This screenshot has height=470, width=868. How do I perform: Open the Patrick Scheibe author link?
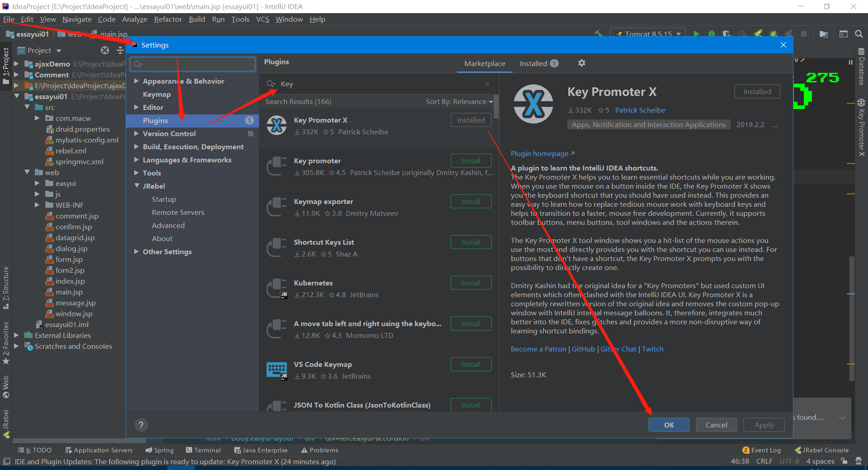[640, 110]
